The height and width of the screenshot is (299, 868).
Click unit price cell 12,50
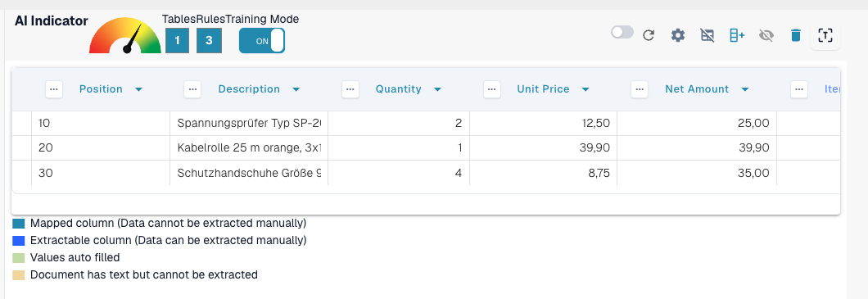pos(544,123)
